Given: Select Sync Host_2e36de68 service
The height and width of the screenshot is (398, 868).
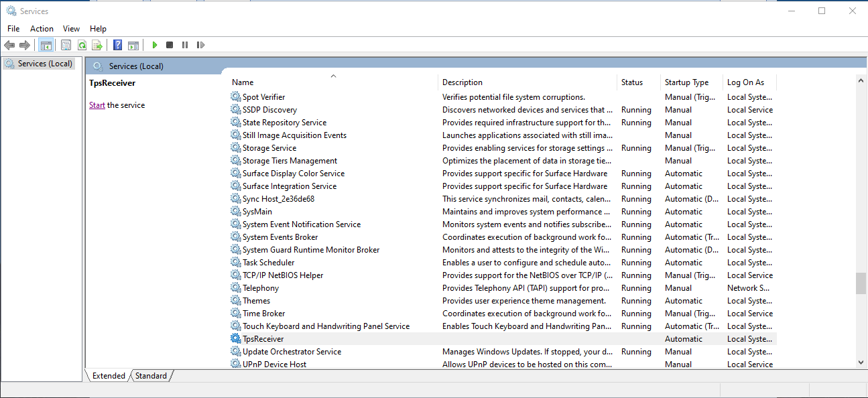Looking at the screenshot, I should (x=503, y=199).
